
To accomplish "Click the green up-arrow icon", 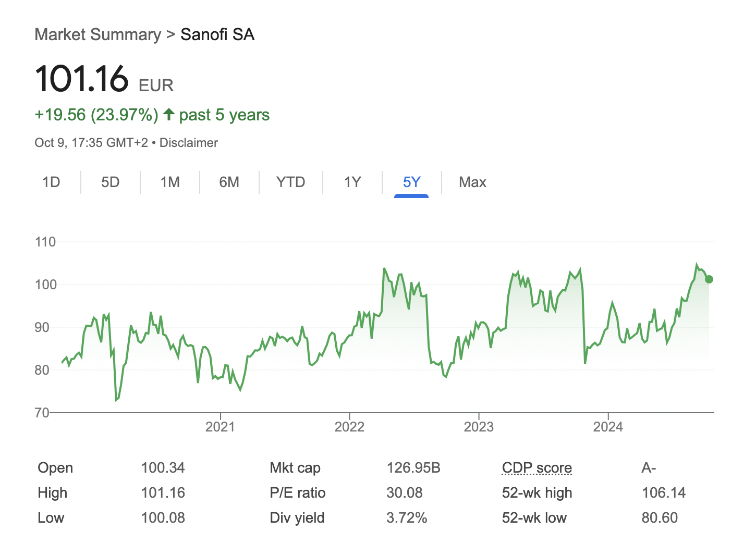I will tap(168, 114).
